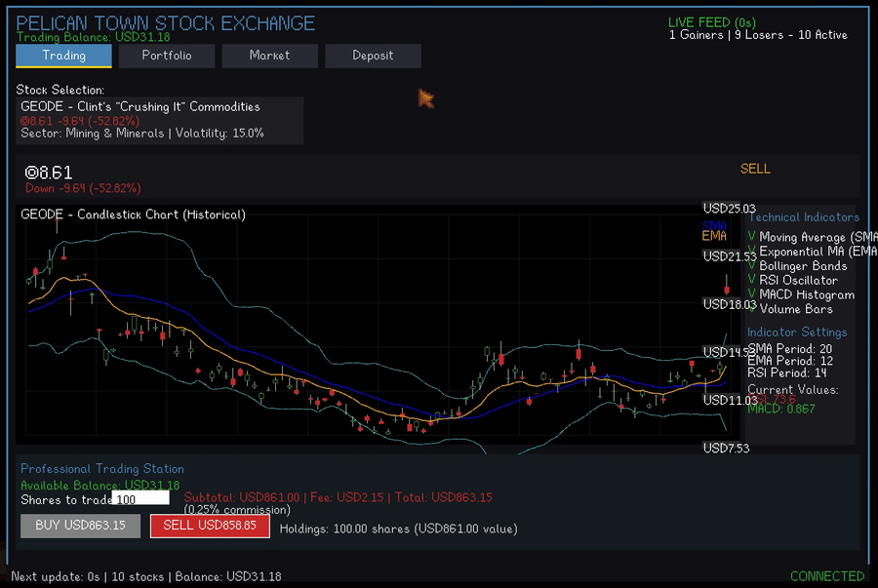Switch to the Trading tab
This screenshot has height=588, width=878.
63,56
